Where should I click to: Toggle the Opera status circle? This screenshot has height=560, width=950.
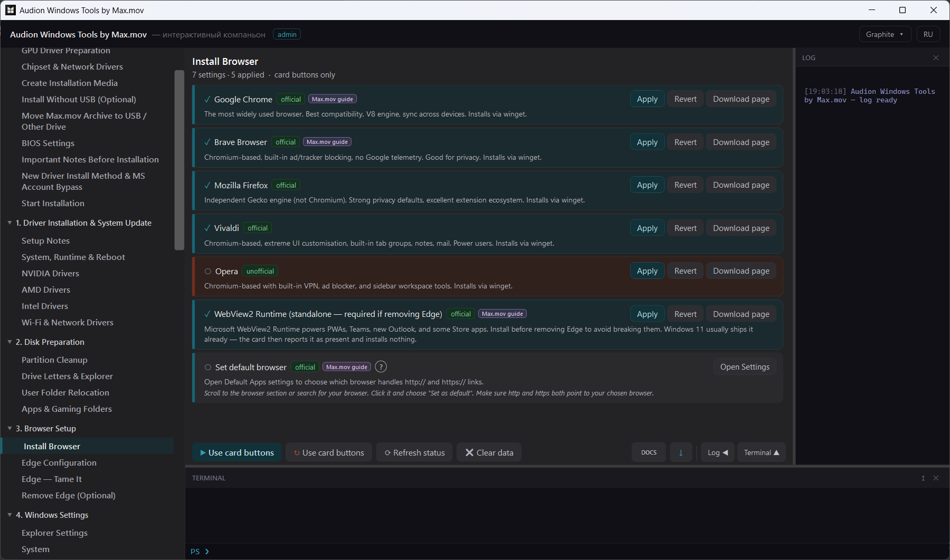coord(208,272)
